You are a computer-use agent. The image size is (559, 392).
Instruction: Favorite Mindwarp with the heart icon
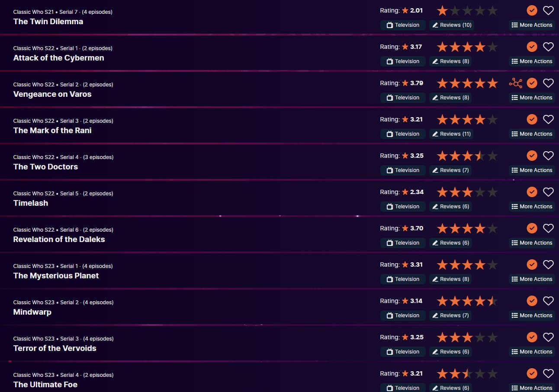[x=548, y=301]
